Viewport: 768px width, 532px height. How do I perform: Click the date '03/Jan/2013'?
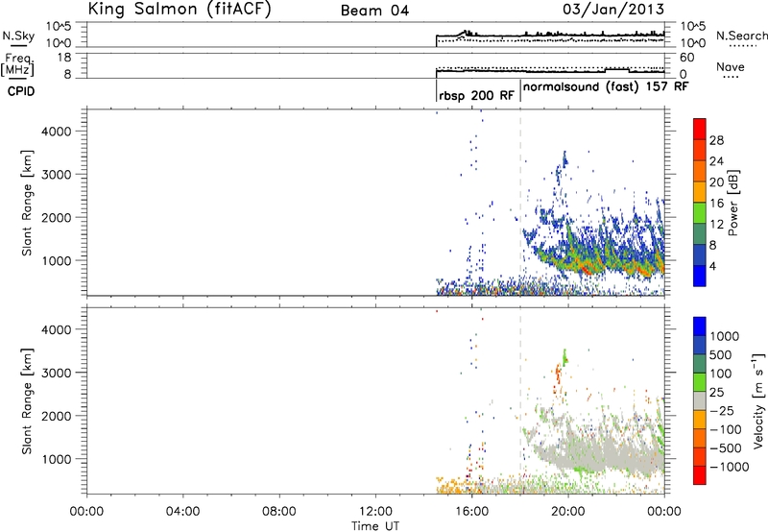(x=613, y=9)
